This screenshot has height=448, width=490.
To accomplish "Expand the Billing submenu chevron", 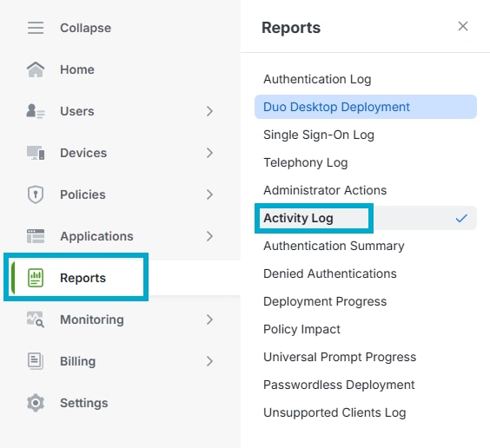I will click(209, 361).
